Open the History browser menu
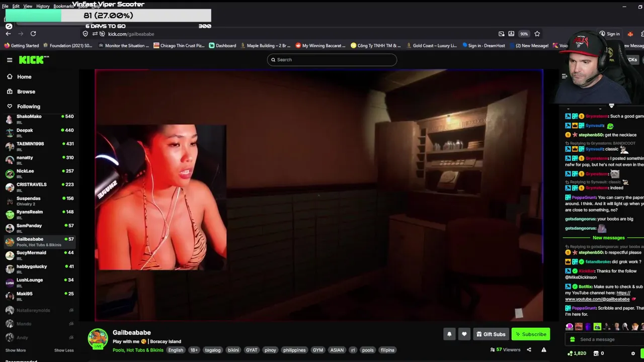644x362 pixels. 43,6
